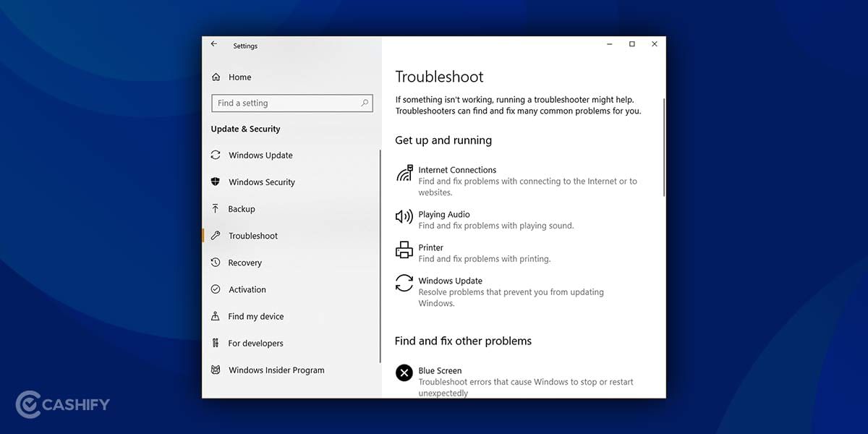
Task: Click the search magnifier icon in Find a setting
Action: [365, 103]
